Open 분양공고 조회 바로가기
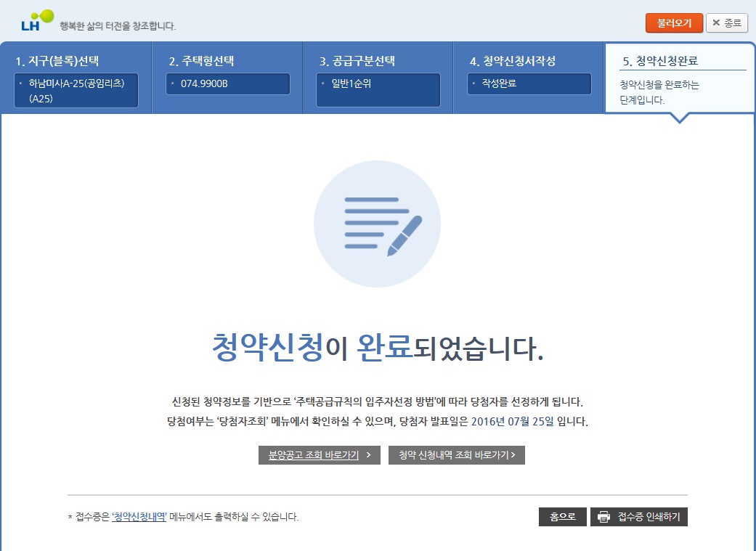Image resolution: width=756 pixels, height=551 pixels. (319, 455)
